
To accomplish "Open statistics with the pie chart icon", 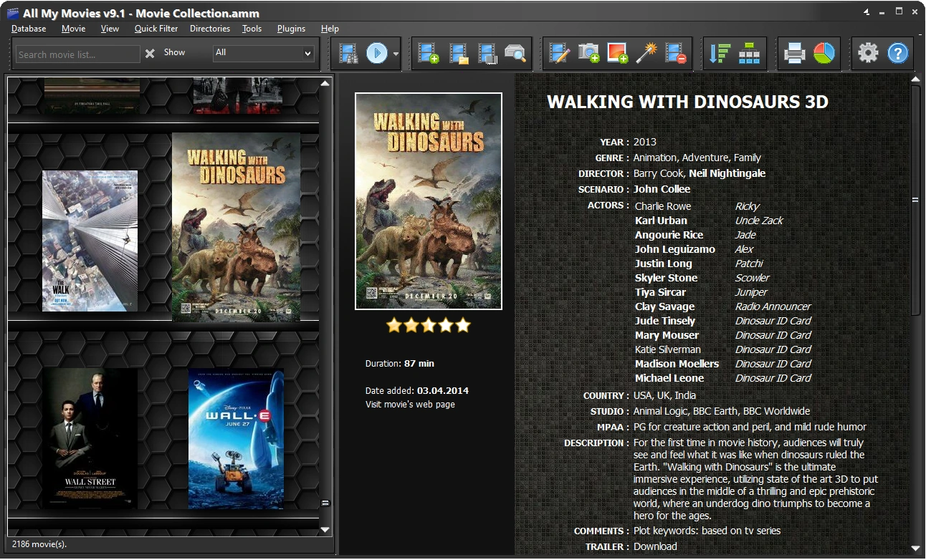I will pyautogui.click(x=824, y=53).
